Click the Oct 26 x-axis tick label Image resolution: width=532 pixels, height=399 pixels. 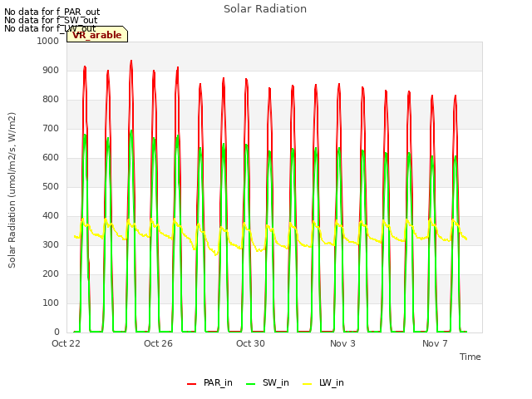158,343
